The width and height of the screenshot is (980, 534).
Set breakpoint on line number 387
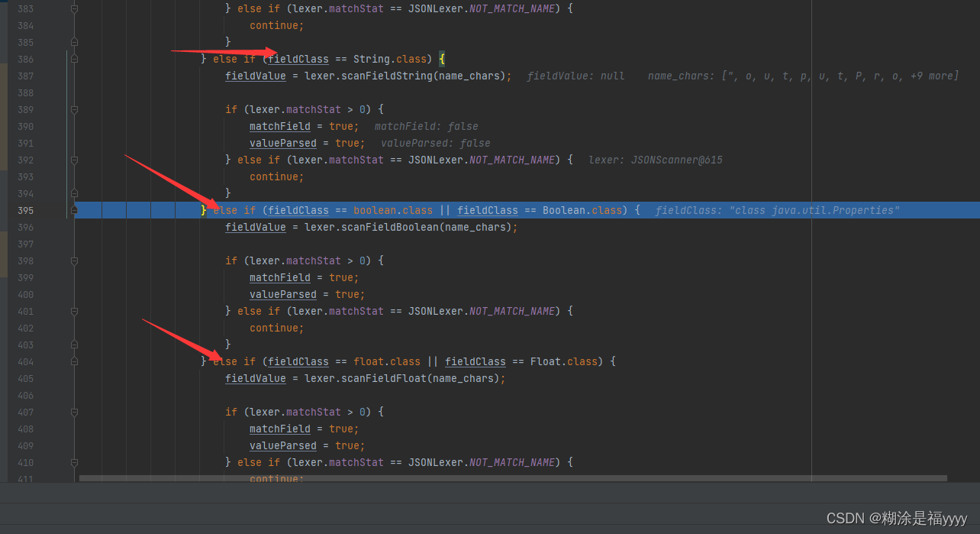(25, 76)
